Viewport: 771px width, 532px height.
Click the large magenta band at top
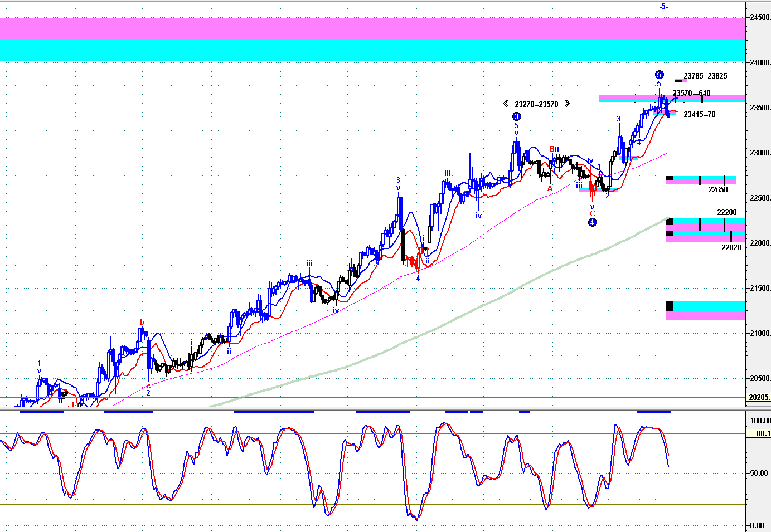tap(372, 28)
